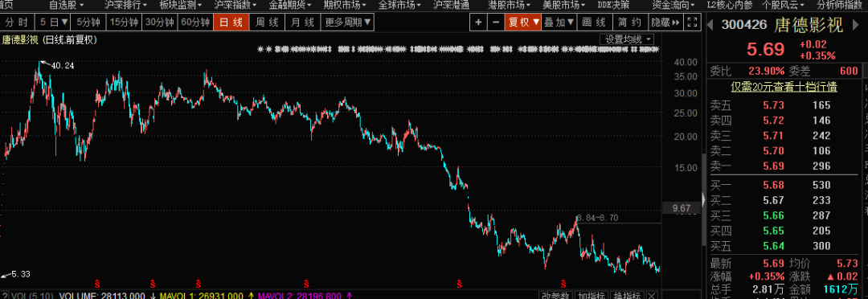868x299 pixels.
Task: Open the 期权市场 menu
Action: 344,5
